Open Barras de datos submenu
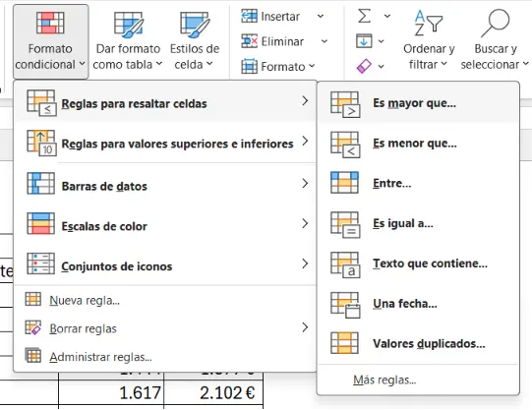This screenshot has height=410, width=532. [x=165, y=184]
